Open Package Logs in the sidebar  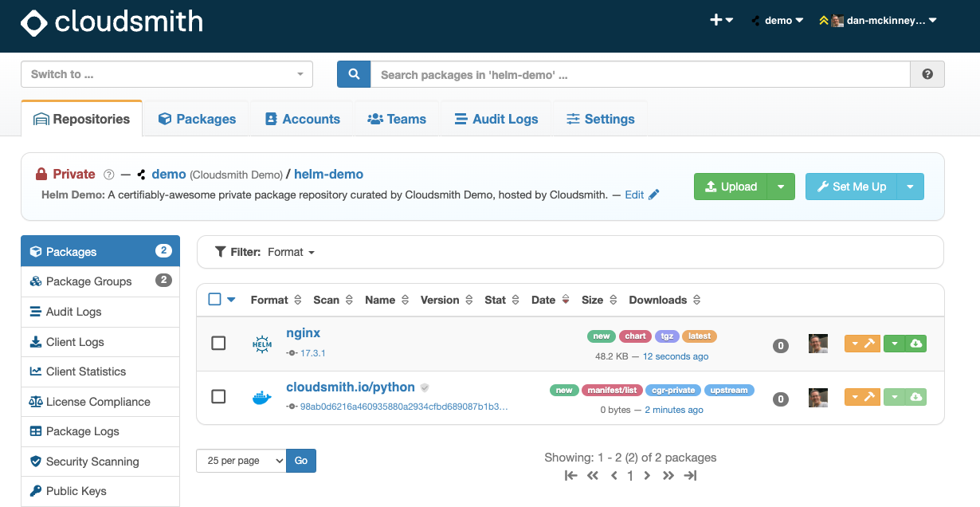click(100, 431)
